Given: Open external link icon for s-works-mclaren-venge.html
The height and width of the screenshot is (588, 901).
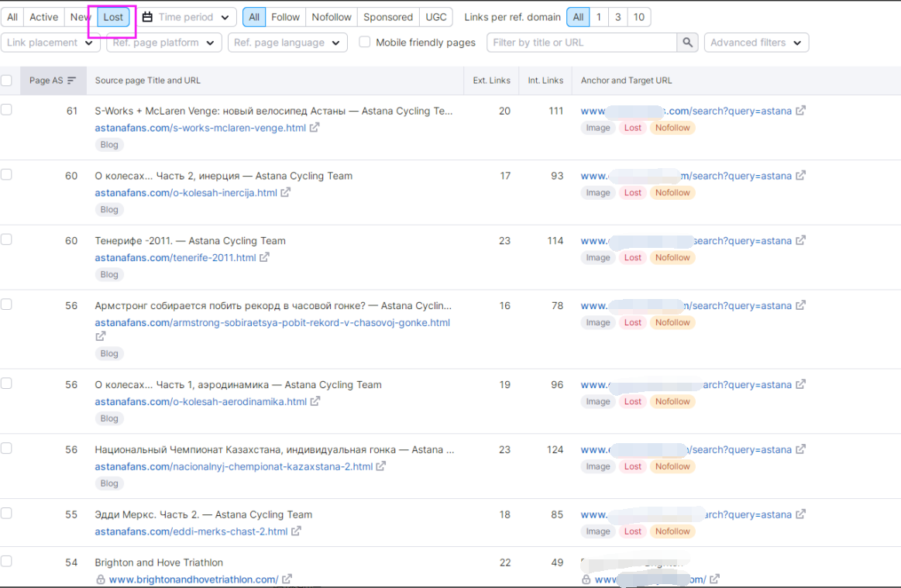Looking at the screenshot, I should coord(315,128).
